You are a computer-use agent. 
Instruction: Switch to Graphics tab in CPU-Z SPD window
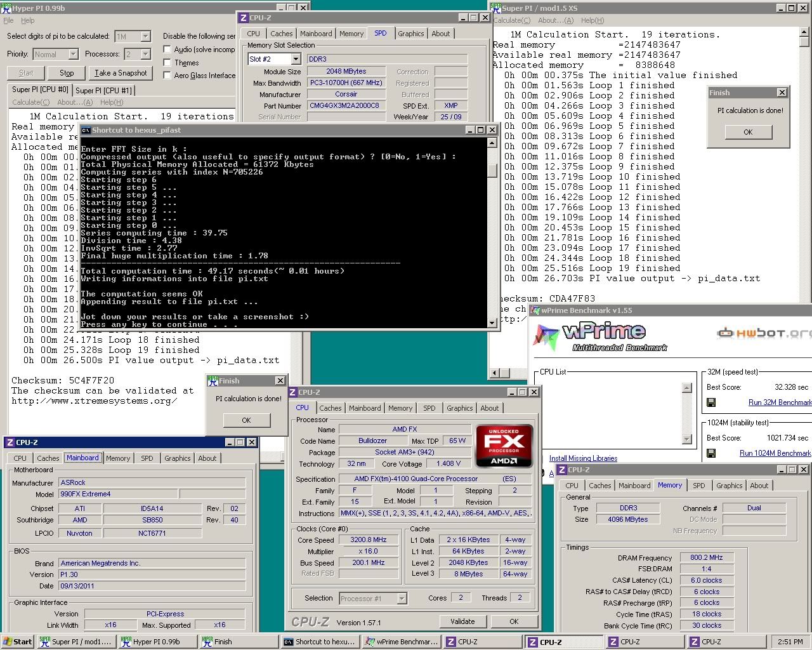click(x=411, y=34)
